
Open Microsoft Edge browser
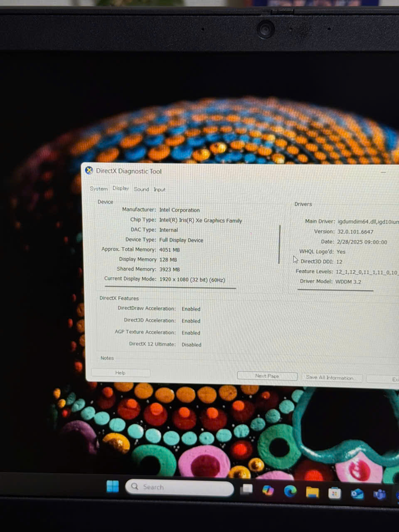(290, 491)
